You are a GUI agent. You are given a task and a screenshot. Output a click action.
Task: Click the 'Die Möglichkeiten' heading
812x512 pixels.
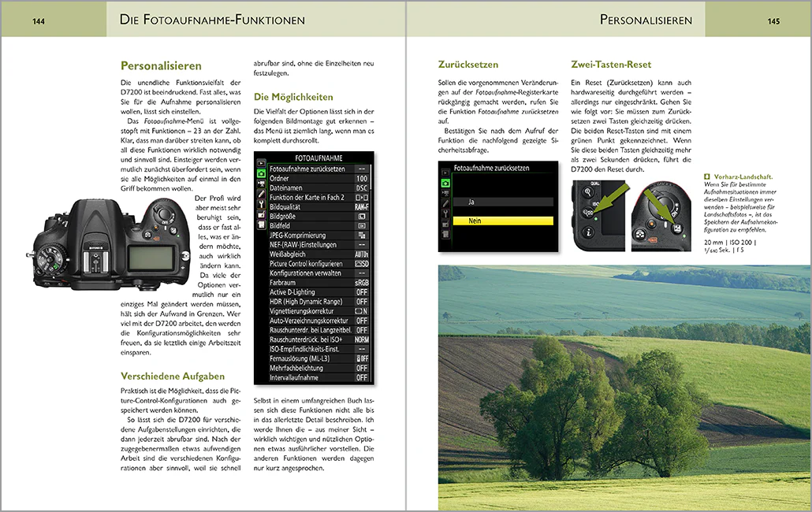(x=293, y=97)
